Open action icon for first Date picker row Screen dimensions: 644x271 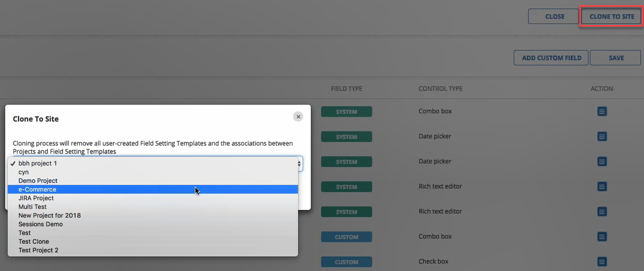pyautogui.click(x=602, y=137)
